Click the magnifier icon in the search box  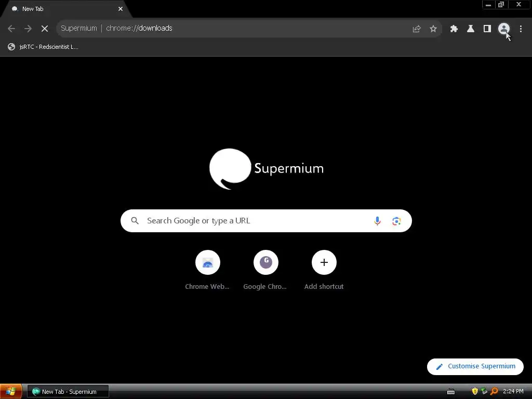[135, 221]
